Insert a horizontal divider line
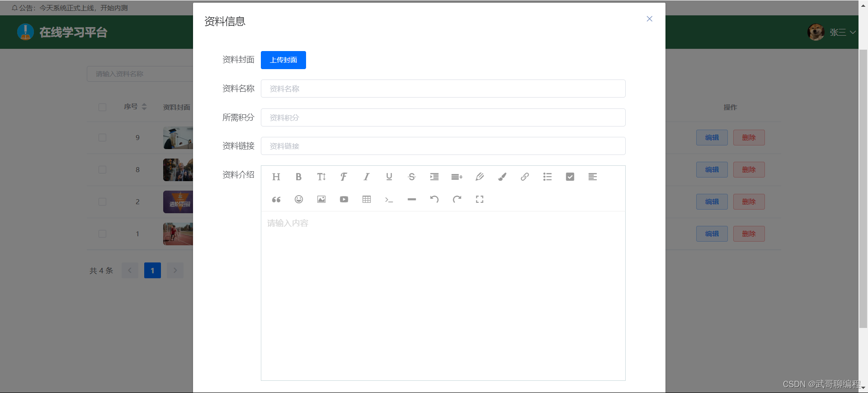The image size is (868, 393). (412, 199)
